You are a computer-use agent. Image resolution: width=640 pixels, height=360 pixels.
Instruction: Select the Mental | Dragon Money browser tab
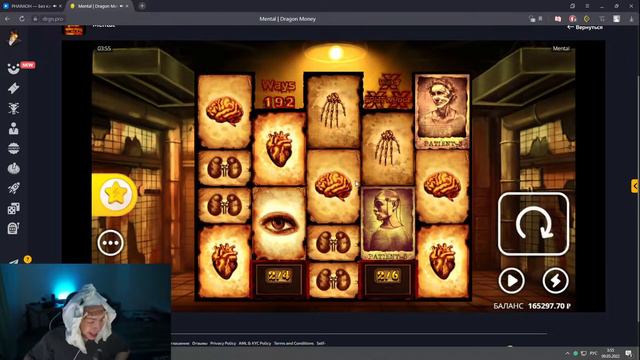pyautogui.click(x=98, y=6)
